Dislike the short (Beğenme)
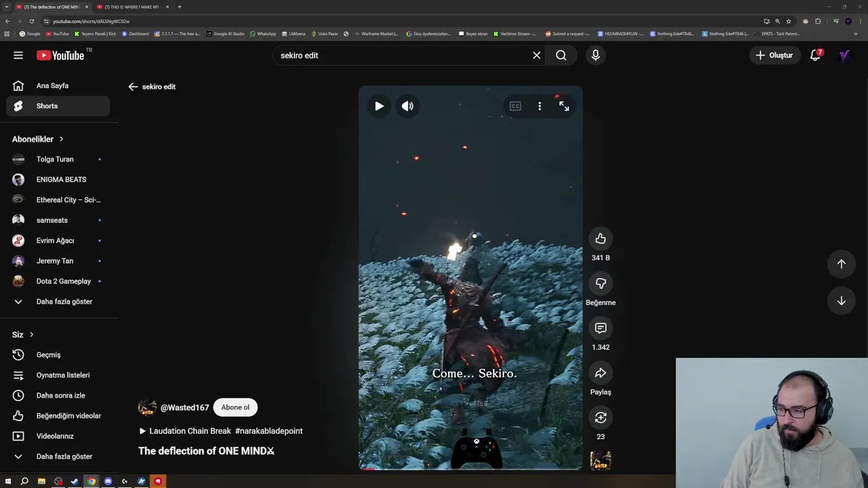 (601, 283)
